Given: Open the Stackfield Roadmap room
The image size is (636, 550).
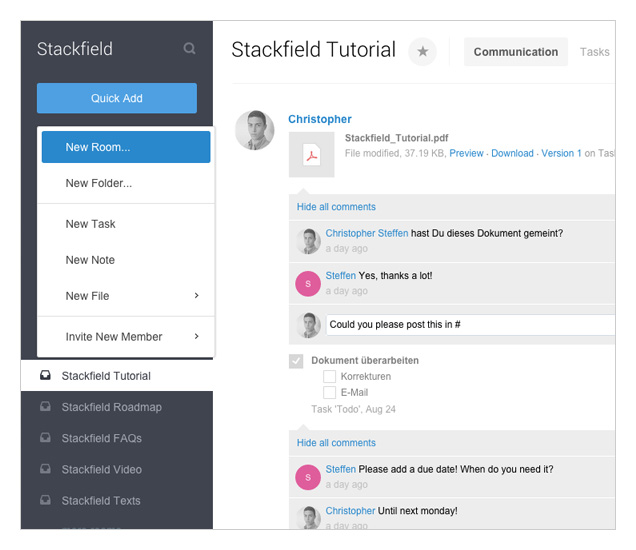Looking at the screenshot, I should click(117, 407).
